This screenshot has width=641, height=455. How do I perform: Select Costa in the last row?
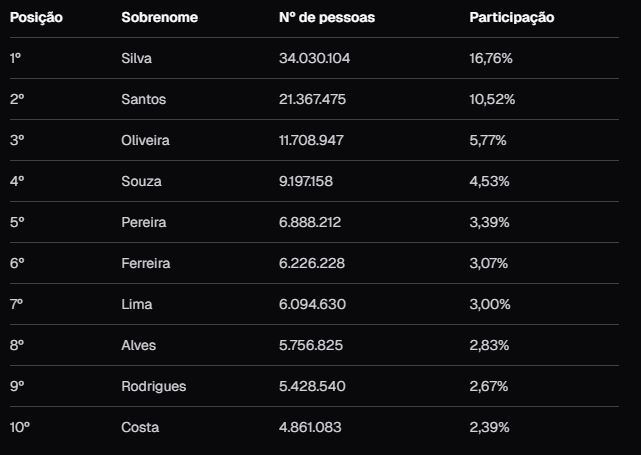(140, 428)
